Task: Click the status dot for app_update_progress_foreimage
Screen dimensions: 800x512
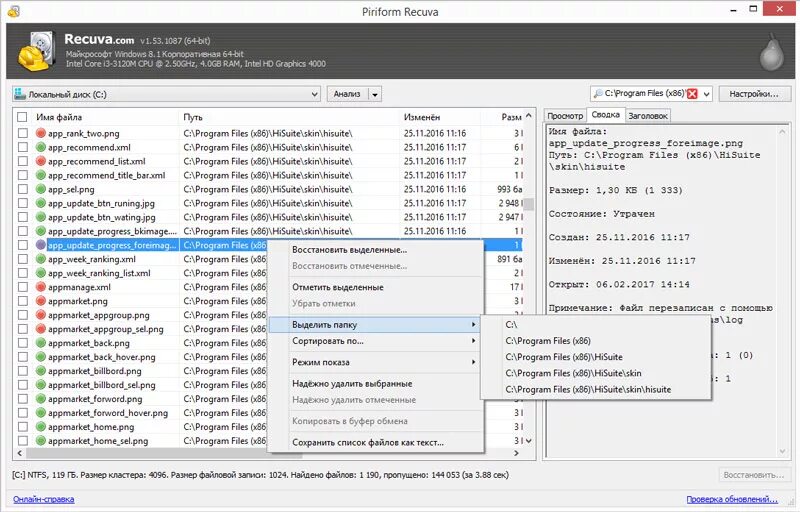Action: 41,245
